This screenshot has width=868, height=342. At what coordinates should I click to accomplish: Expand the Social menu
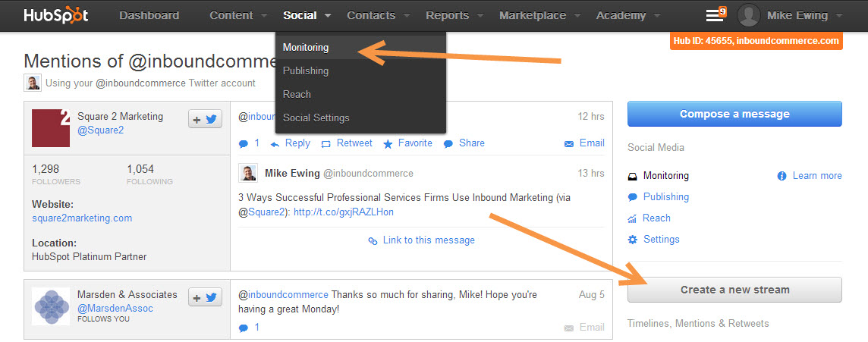(x=307, y=15)
